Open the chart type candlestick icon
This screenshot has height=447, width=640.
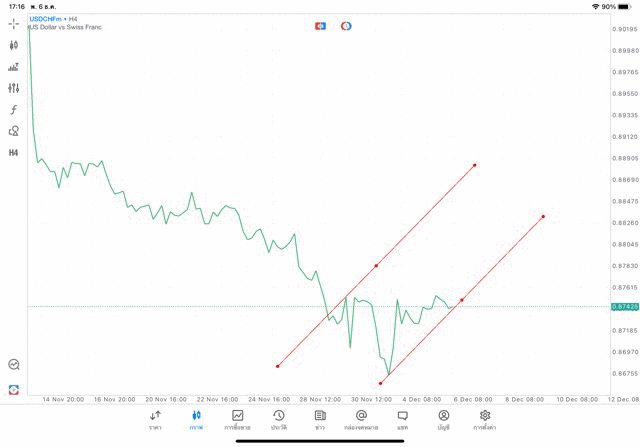[x=14, y=45]
